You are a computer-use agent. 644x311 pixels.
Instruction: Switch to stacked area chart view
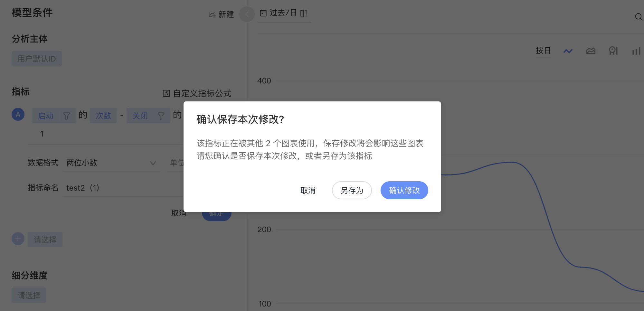click(591, 51)
